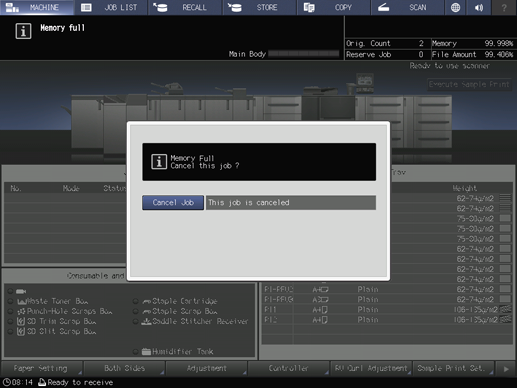Viewport: 517px width, 388px height.
Task: Select the PI-PFU2 tray row
Action: click(387, 289)
